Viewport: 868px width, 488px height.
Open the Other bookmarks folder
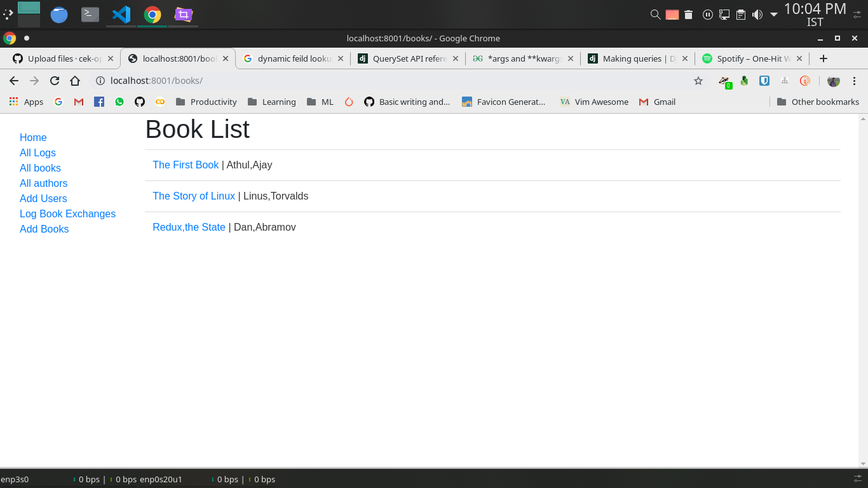(818, 102)
